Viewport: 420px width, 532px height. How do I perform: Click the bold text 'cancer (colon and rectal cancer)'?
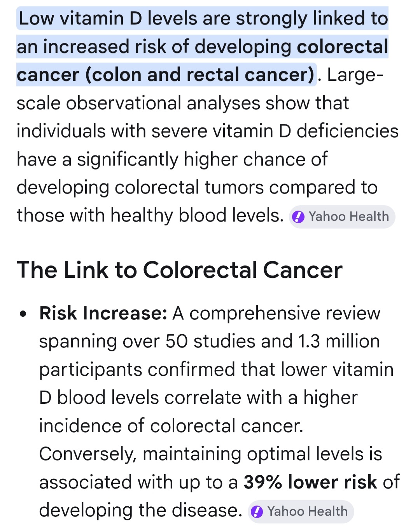click(166, 75)
